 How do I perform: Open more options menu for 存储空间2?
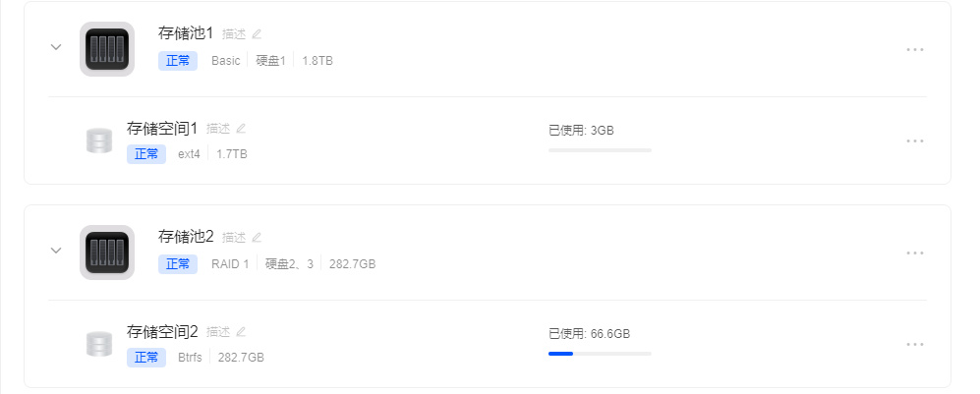915,344
